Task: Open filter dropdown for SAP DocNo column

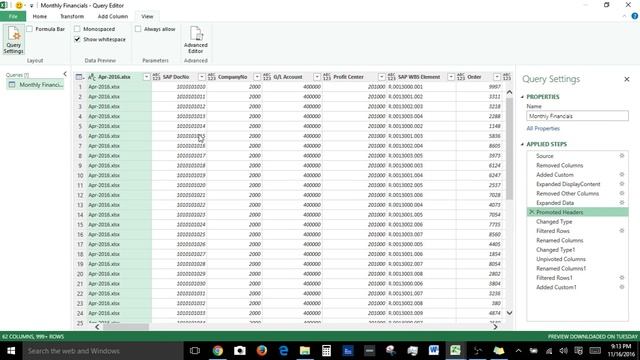Action: tap(202, 77)
